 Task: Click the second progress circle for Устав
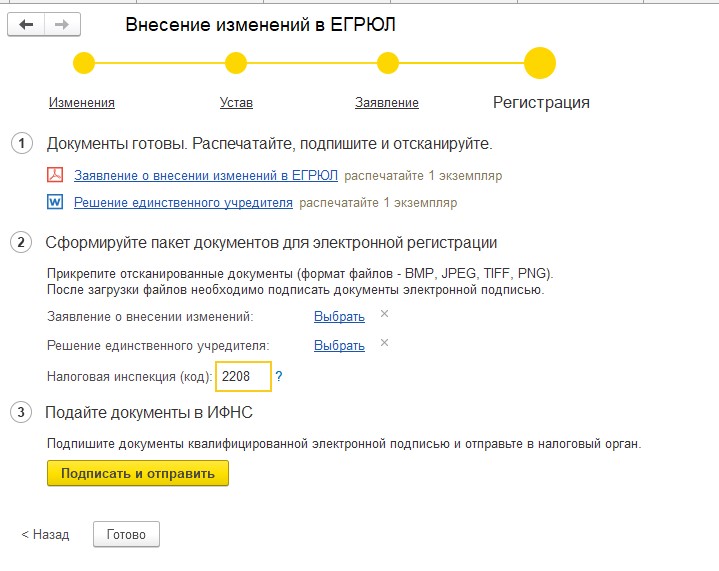[236, 63]
